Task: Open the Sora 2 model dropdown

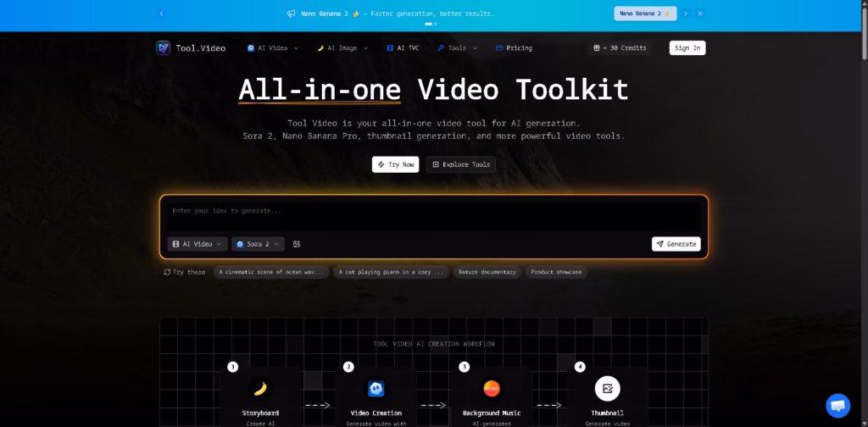Action: click(258, 244)
